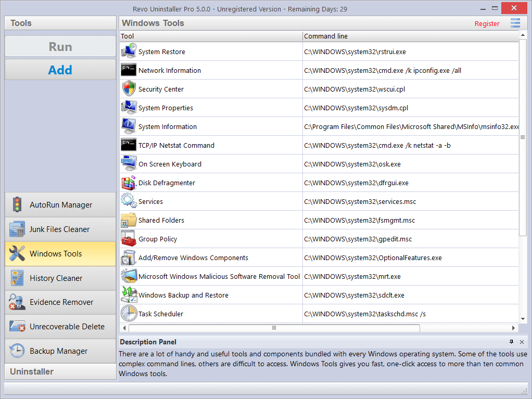Select the Group Policy row text

(x=158, y=239)
